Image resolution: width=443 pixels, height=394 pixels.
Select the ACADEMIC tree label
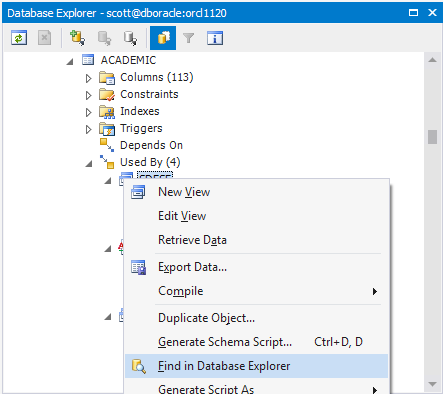[x=128, y=60]
